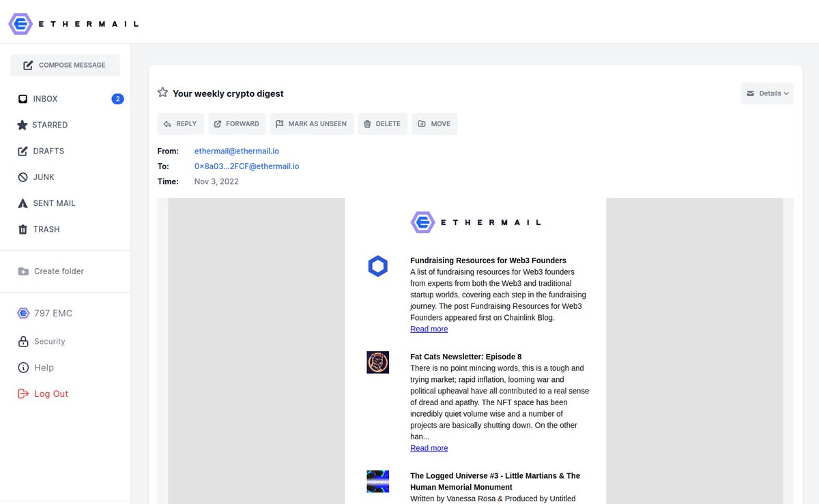The height and width of the screenshot is (504, 819).
Task: Click the Fat Cats Newsletter thumbnail
Action: pos(377,362)
